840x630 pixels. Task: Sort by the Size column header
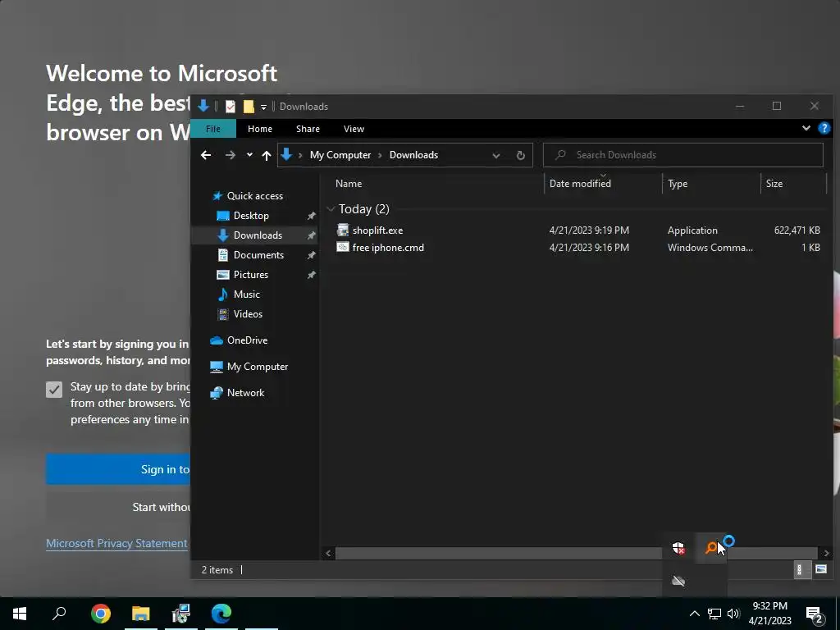coord(774,183)
